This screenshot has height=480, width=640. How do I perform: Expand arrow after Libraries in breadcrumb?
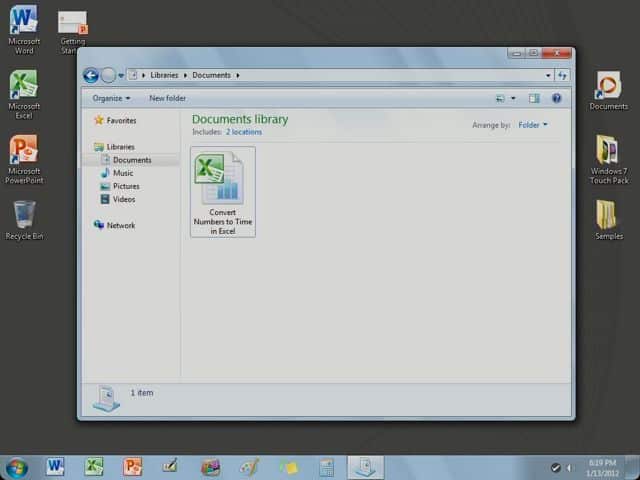[x=185, y=75]
